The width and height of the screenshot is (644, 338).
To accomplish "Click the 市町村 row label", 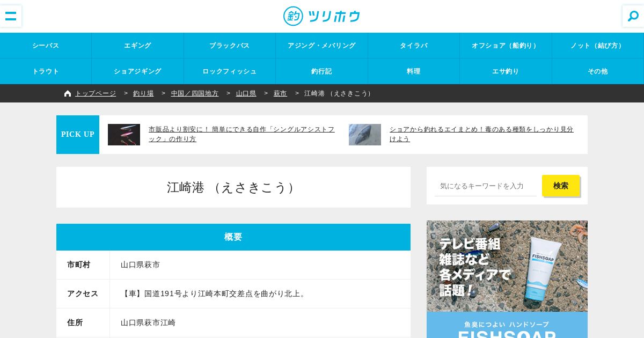I will [79, 264].
